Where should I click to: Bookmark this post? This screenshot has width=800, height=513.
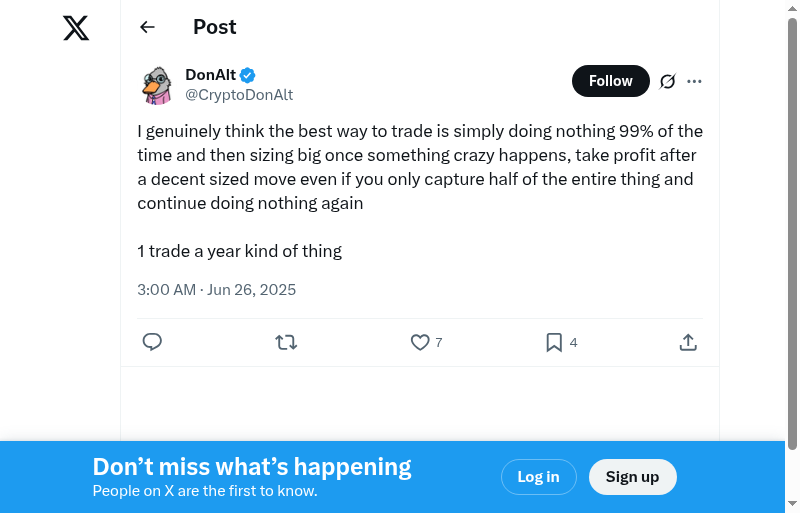pyautogui.click(x=554, y=342)
